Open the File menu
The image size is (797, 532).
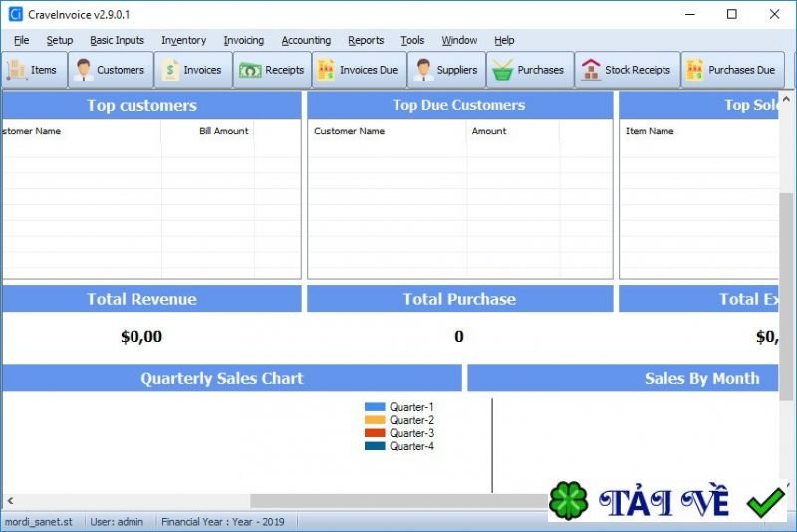(x=21, y=40)
